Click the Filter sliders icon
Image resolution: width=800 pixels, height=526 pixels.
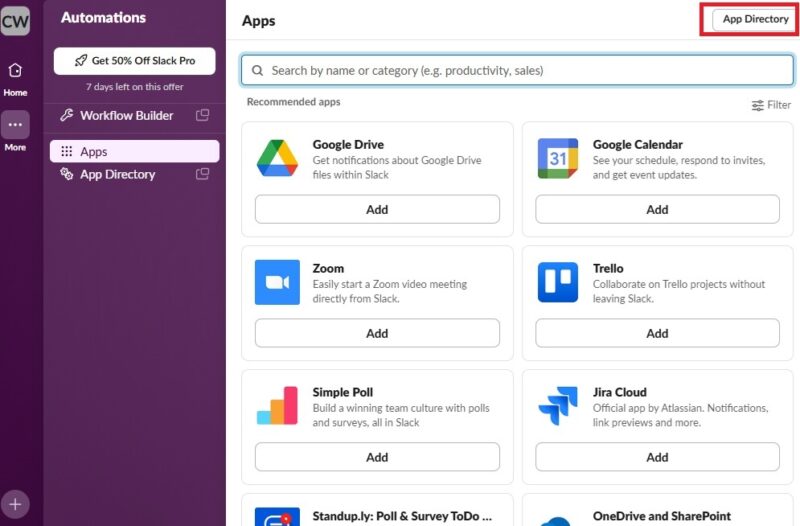[758, 105]
